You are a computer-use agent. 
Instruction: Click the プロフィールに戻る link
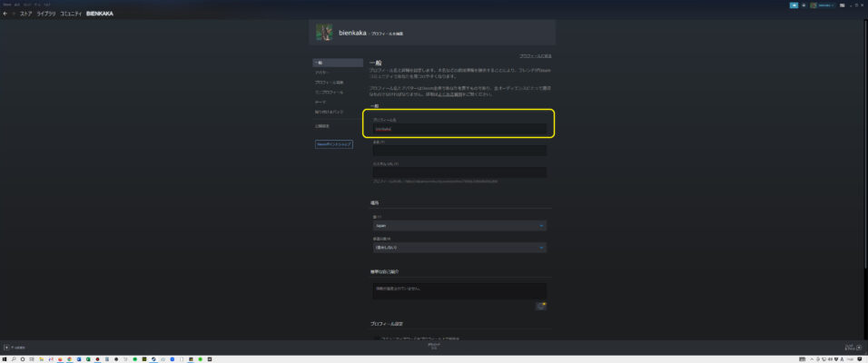click(535, 56)
